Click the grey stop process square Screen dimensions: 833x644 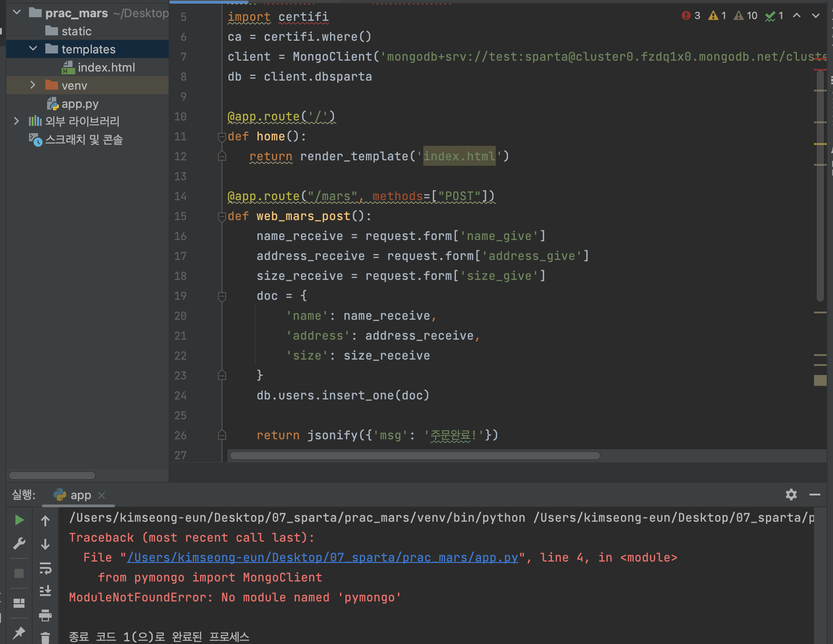[19, 573]
